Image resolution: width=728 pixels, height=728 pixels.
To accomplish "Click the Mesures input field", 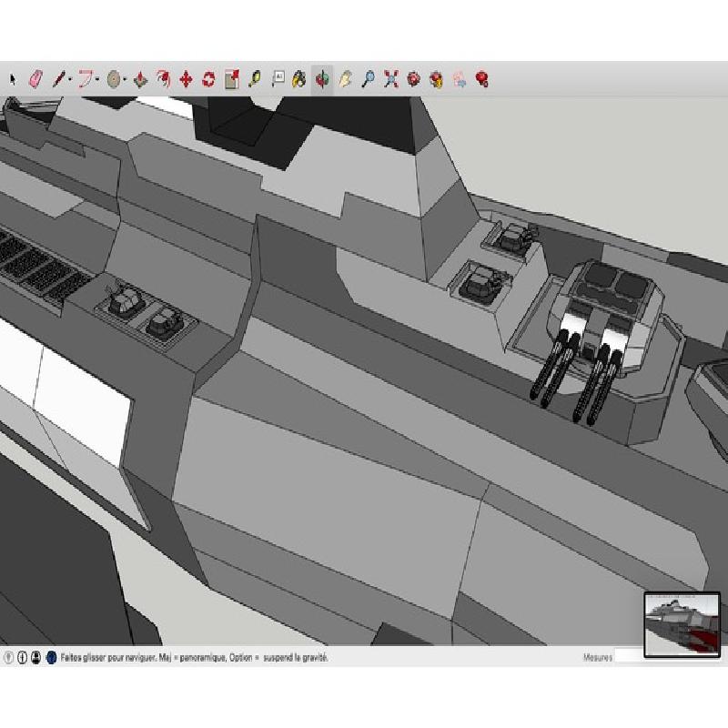I will [x=628, y=657].
